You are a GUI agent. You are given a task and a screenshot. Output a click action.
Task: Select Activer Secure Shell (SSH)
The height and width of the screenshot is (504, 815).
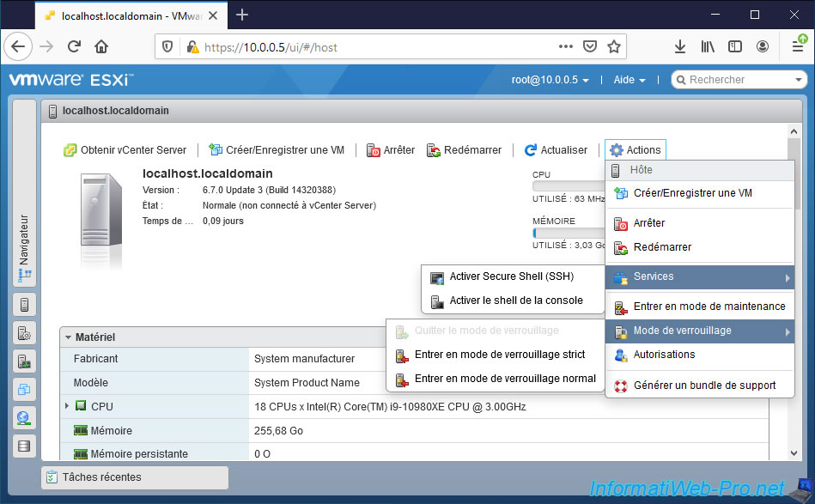coord(511,276)
